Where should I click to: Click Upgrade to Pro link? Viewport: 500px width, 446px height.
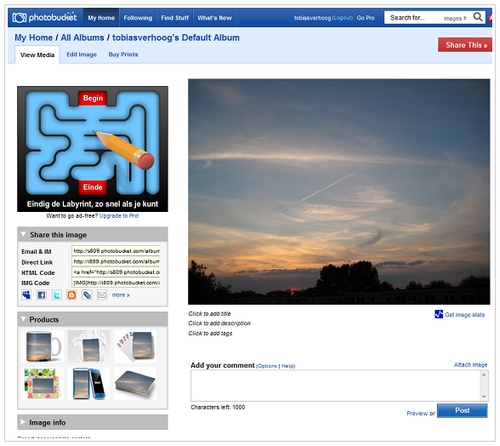[x=119, y=216]
